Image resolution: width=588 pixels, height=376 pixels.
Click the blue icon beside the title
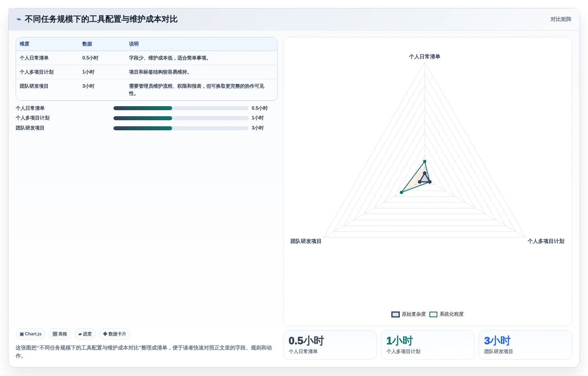pos(19,19)
